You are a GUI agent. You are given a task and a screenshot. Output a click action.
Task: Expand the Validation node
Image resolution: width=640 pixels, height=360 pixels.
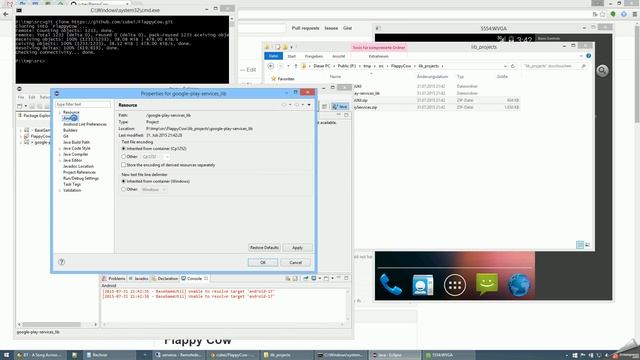tap(60, 191)
